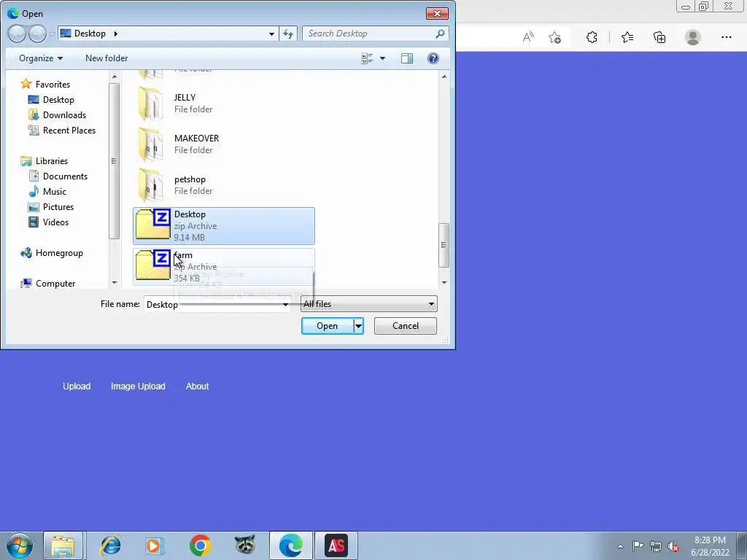This screenshot has width=747, height=560.
Task: Open Edge Settings and more menu
Action: click(x=726, y=37)
